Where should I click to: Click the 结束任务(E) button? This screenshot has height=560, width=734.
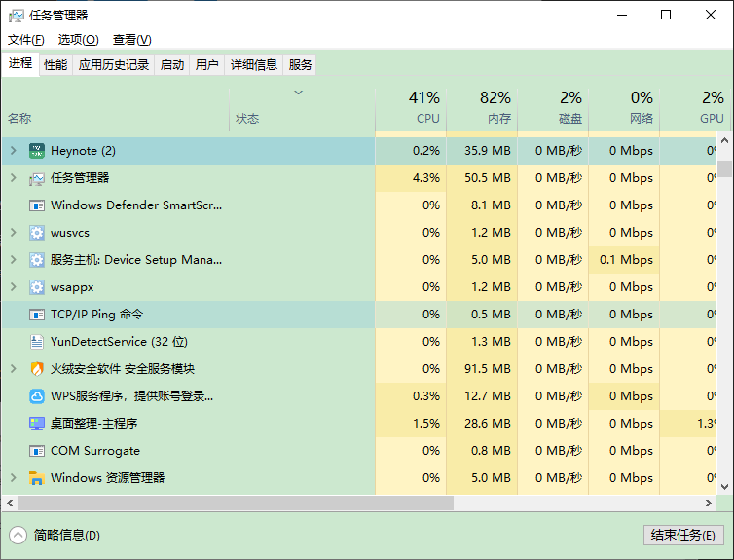(683, 535)
